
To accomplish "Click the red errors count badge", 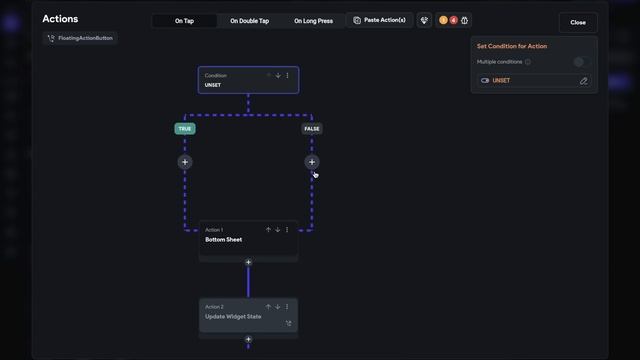I will 453,20.
